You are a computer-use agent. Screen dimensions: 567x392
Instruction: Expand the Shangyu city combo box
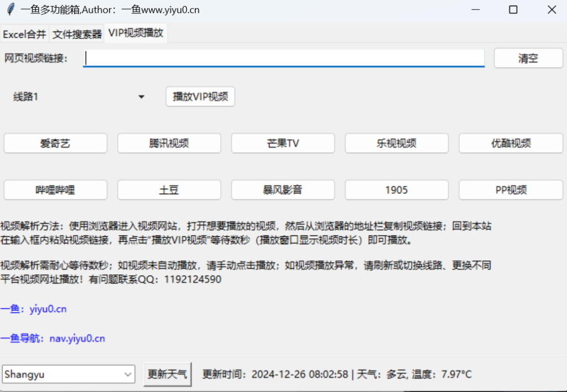point(68,374)
